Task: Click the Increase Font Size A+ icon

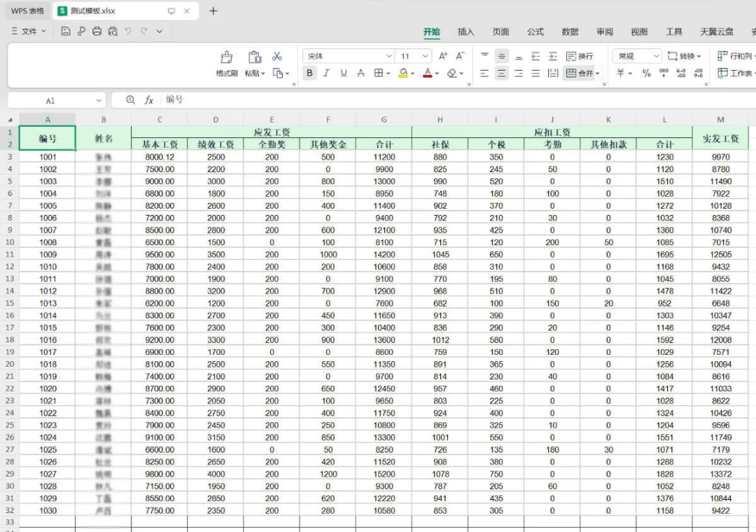Action: [443, 56]
